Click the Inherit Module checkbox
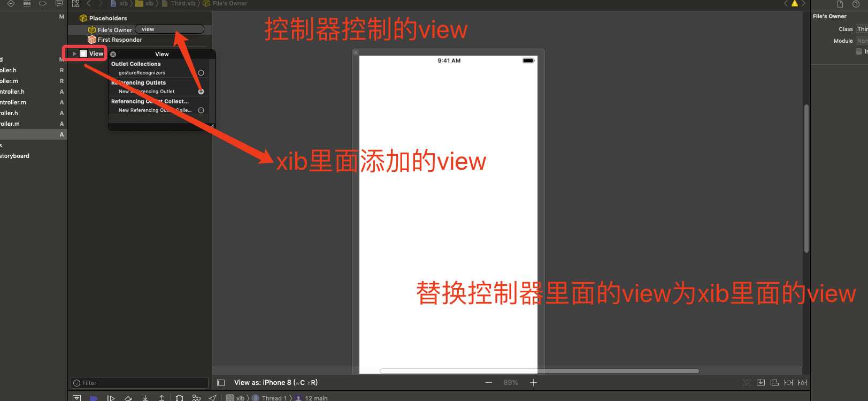The height and width of the screenshot is (401, 868). coord(858,51)
